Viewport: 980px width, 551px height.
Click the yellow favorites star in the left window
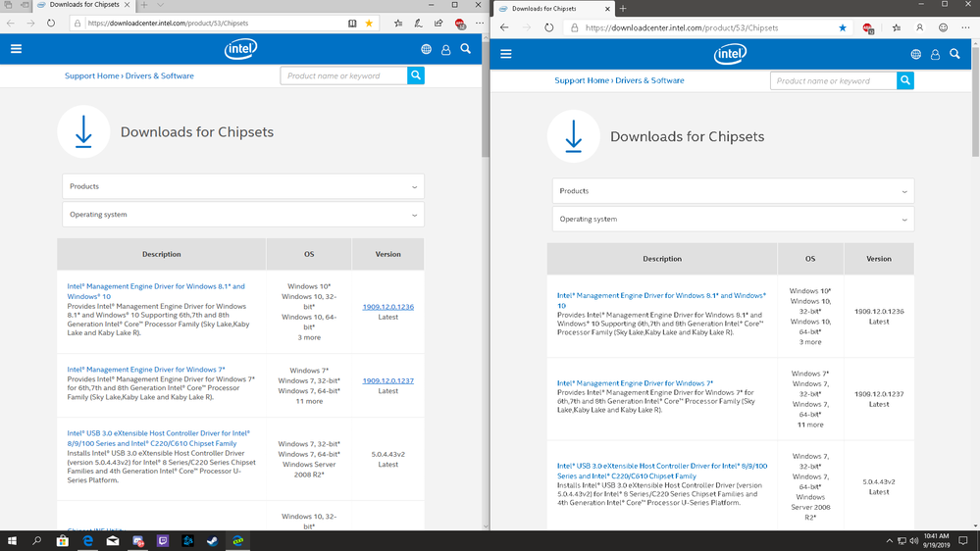(x=370, y=24)
